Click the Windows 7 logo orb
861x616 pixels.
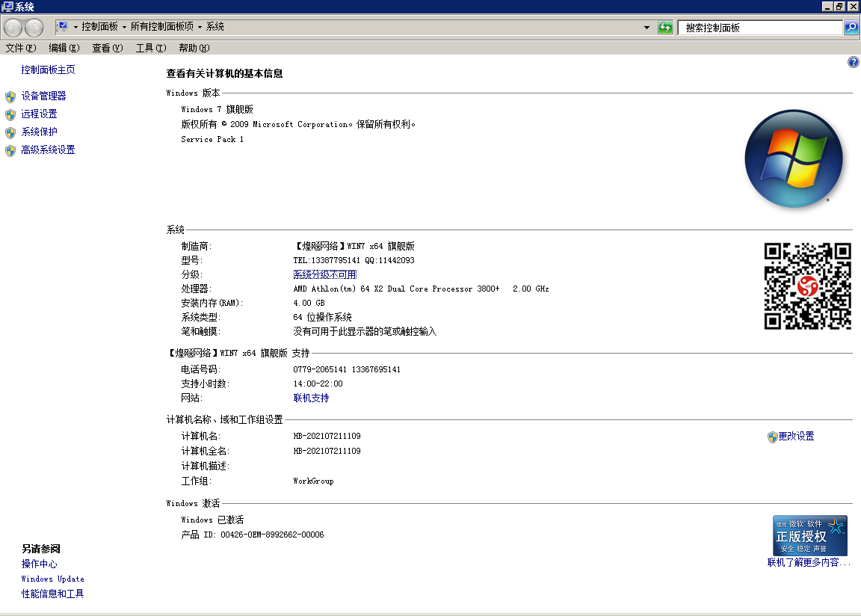[794, 158]
